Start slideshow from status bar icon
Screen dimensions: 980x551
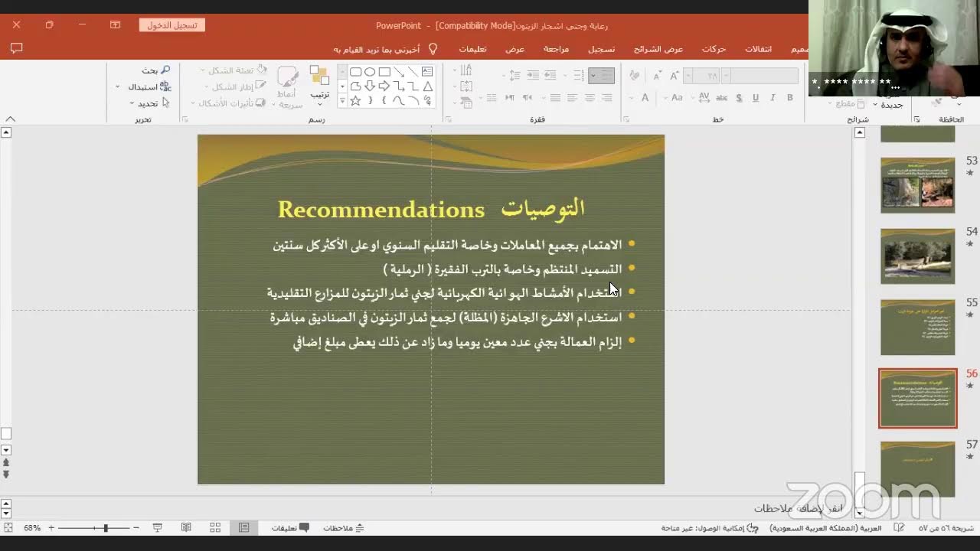158,528
